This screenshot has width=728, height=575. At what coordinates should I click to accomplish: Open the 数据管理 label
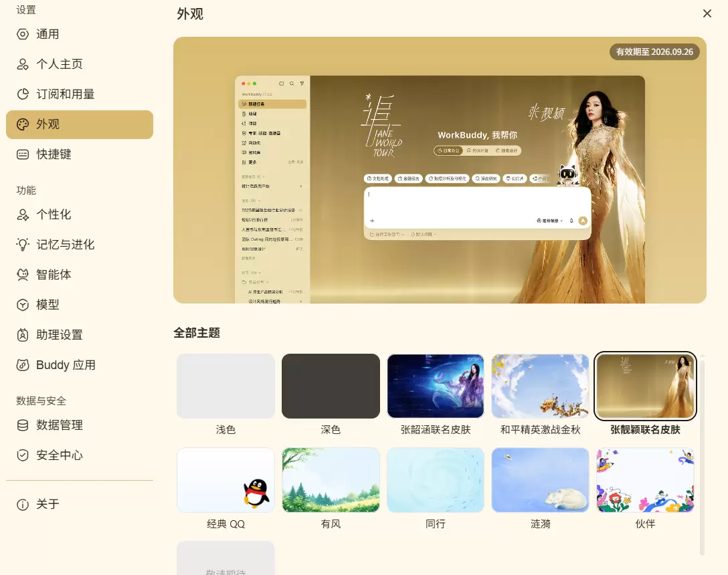pos(60,425)
